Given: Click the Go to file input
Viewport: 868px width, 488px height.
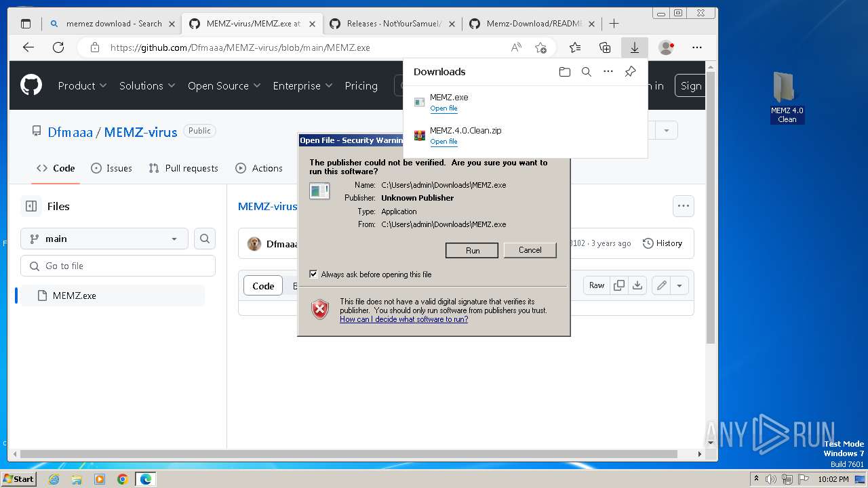Looking at the screenshot, I should [x=118, y=266].
